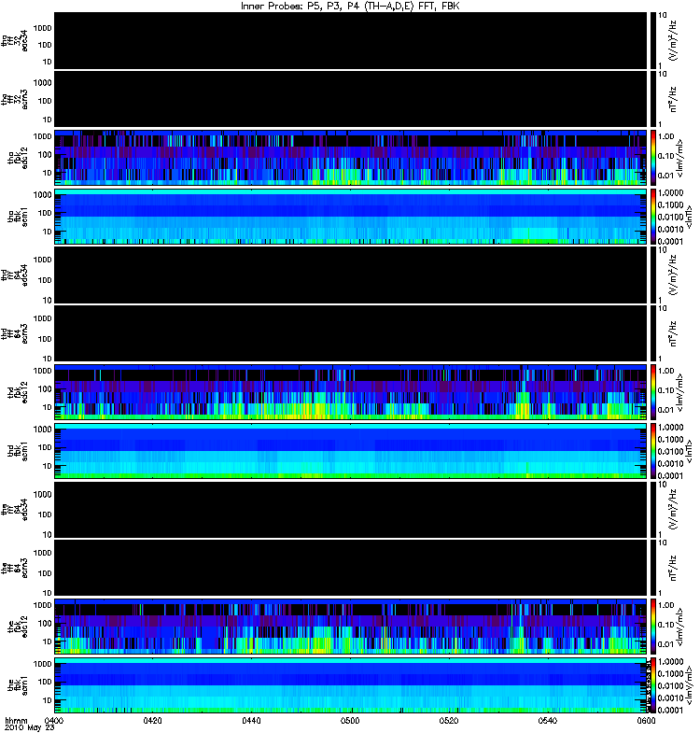Select the tha fff 32 scm3 spectrogram panel
The height and width of the screenshot is (747, 700).
coord(351,99)
